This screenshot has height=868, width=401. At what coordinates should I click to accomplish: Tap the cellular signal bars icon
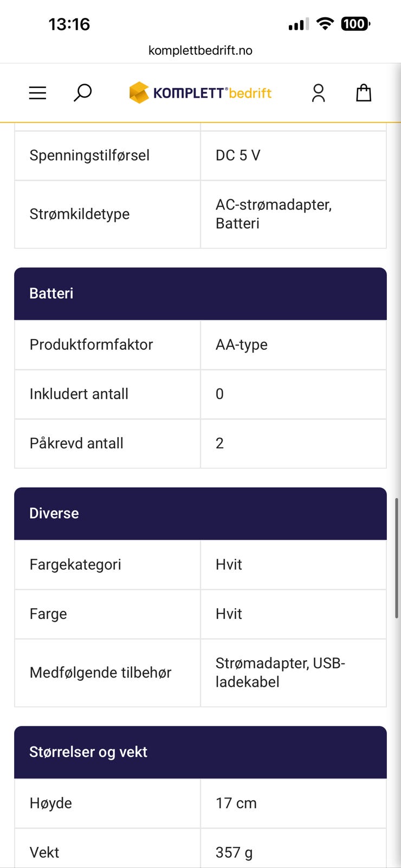[299, 24]
